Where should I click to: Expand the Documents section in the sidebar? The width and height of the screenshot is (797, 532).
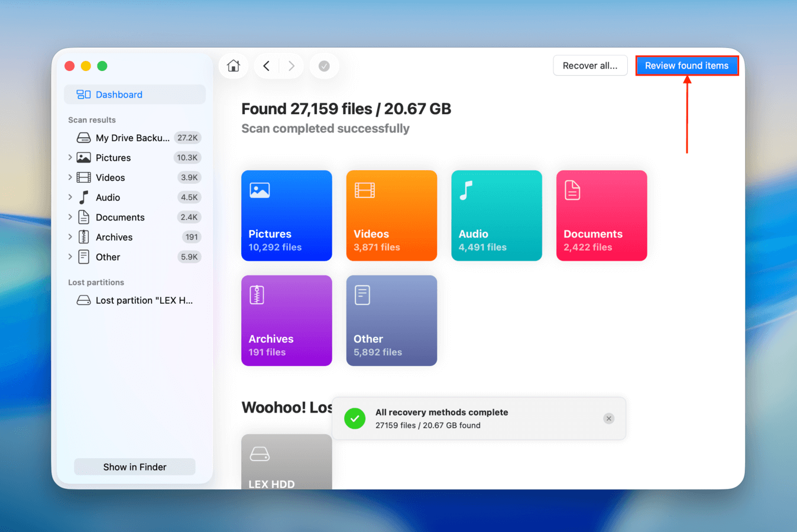pos(70,217)
